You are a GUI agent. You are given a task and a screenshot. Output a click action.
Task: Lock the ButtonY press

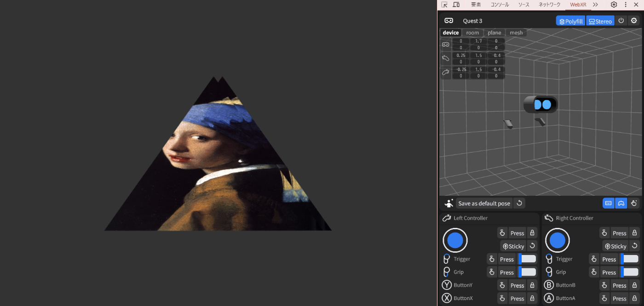pyautogui.click(x=532, y=285)
